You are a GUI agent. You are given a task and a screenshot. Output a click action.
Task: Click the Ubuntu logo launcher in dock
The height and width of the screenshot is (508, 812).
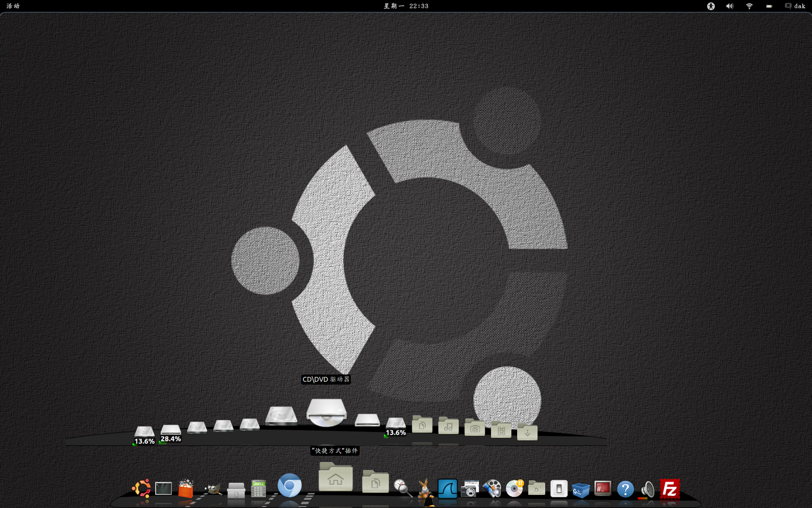click(141, 488)
